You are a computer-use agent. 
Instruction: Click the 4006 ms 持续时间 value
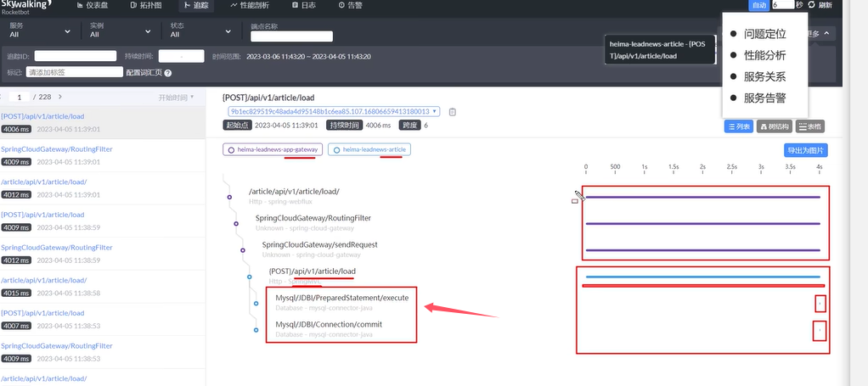[378, 126]
